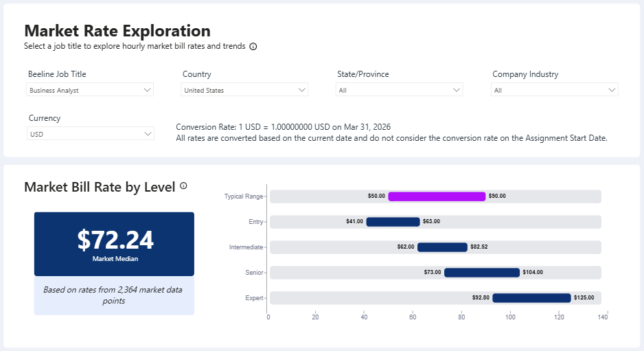Expand Beeline Job Title dropdown chevron

[148, 90]
